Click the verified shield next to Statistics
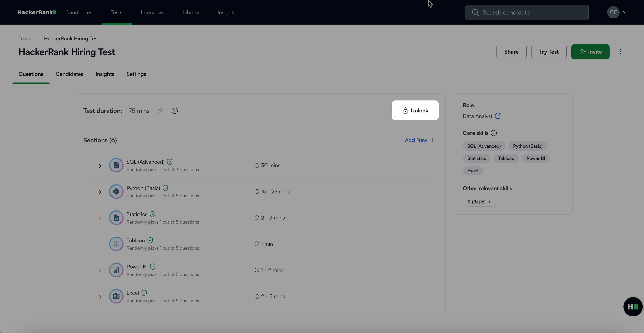The image size is (644, 333). click(152, 214)
